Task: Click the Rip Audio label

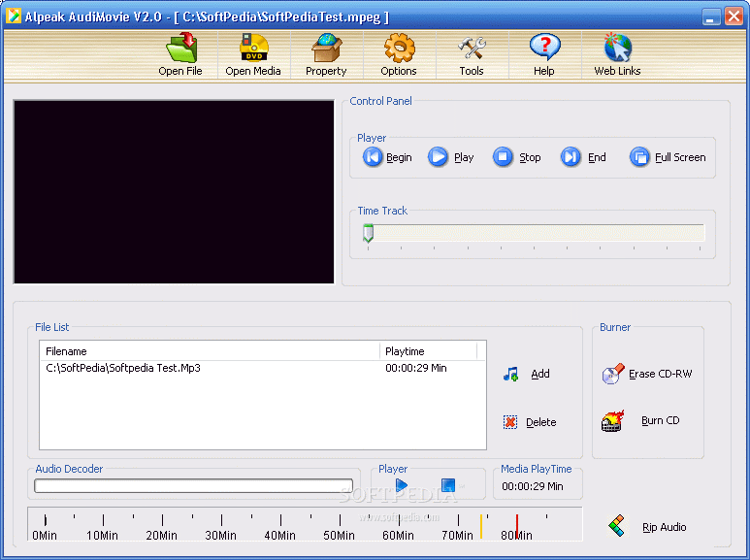Action: pyautogui.click(x=664, y=527)
